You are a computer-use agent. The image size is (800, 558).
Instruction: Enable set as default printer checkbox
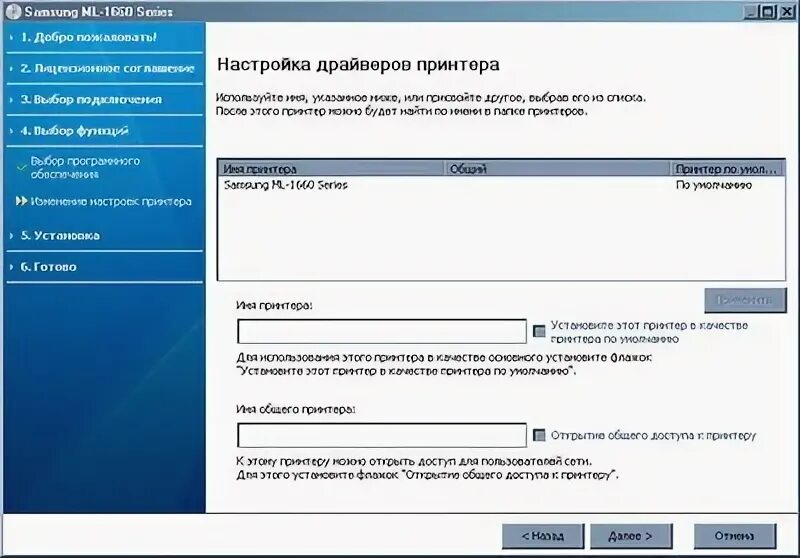pyautogui.click(x=539, y=331)
